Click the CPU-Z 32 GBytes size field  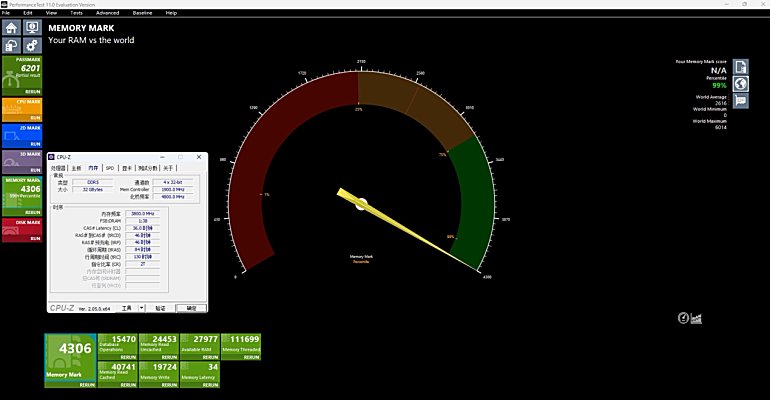click(x=92, y=189)
